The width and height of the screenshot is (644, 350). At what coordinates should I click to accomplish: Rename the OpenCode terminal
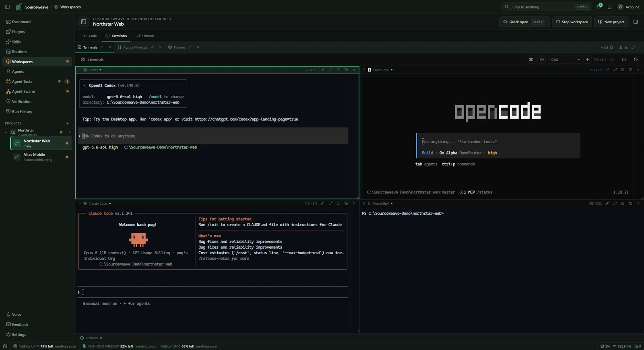[607, 70]
